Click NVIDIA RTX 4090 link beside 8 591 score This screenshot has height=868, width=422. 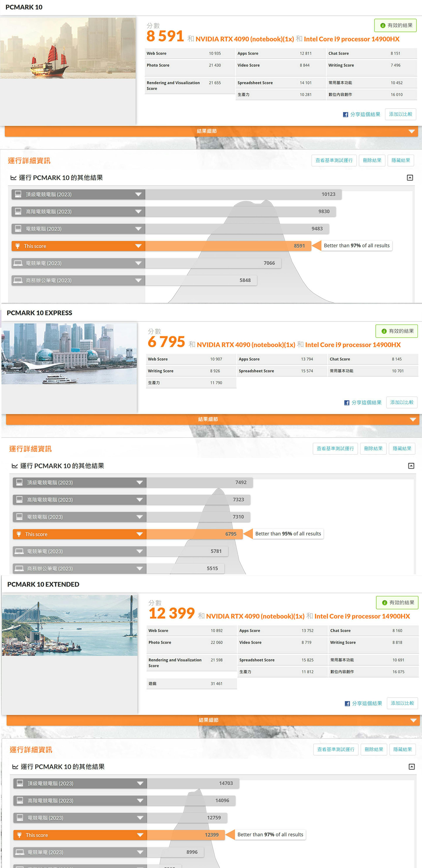pos(245,39)
